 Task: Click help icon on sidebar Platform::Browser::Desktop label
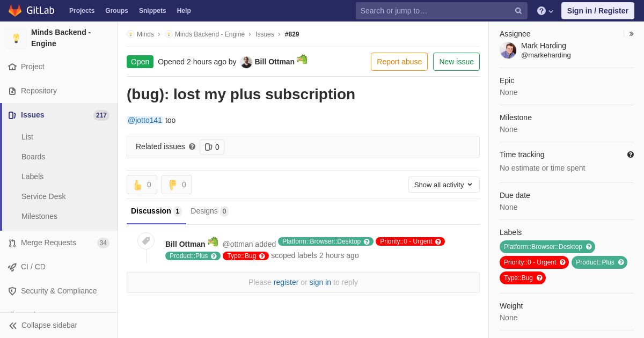589,247
